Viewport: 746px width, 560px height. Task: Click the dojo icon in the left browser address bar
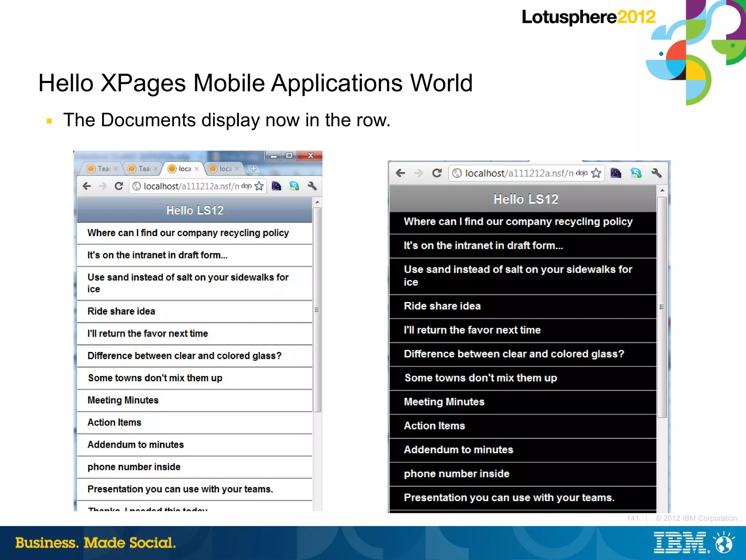pyautogui.click(x=247, y=186)
